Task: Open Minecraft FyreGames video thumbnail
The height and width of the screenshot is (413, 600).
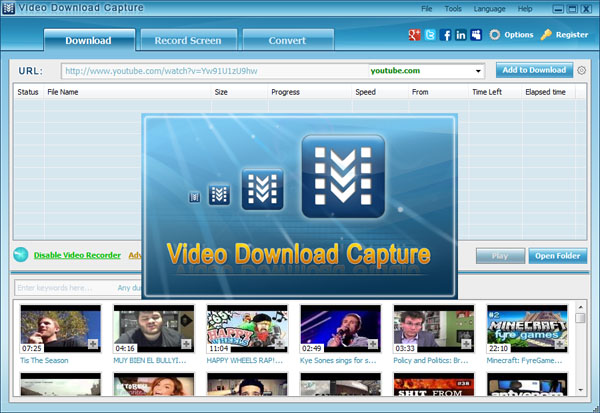Action: click(x=527, y=329)
